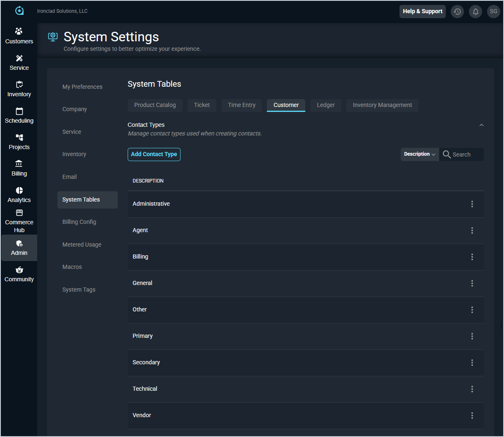The height and width of the screenshot is (437, 504).
Task: Click the notifications bell icon
Action: point(475,12)
